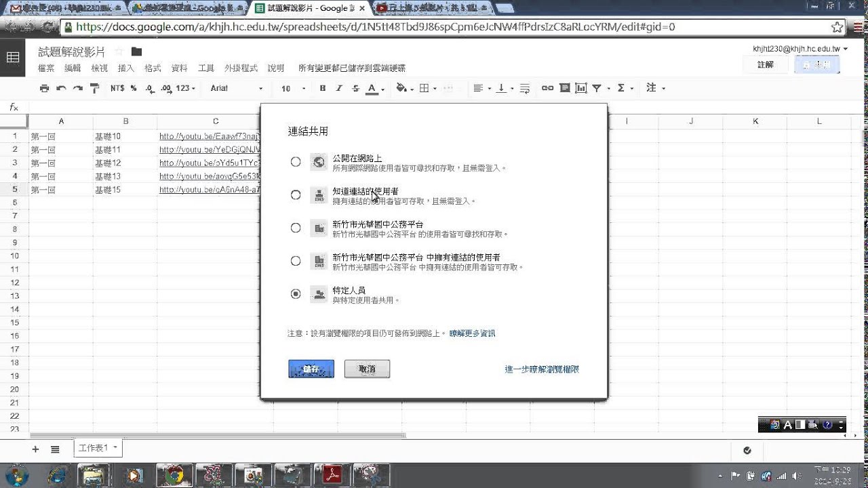Image resolution: width=868 pixels, height=488 pixels.
Task: Toggle bold formatting
Action: pos(323,88)
